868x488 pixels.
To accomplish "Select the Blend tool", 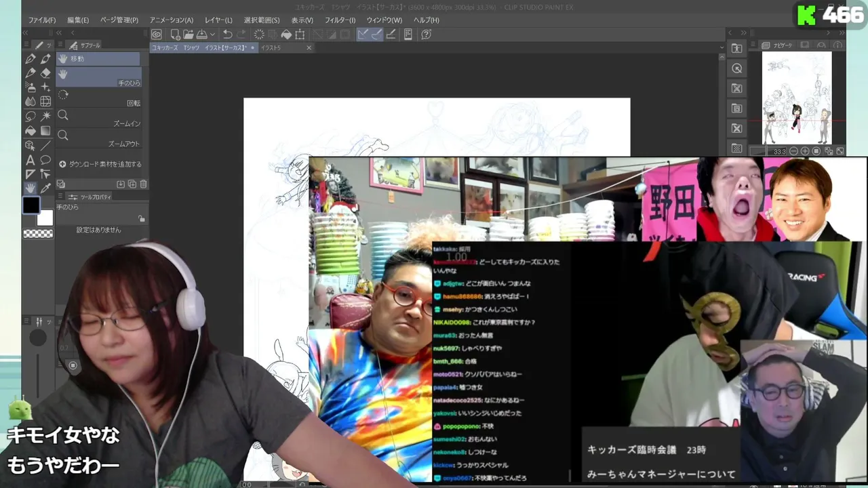I will click(31, 102).
